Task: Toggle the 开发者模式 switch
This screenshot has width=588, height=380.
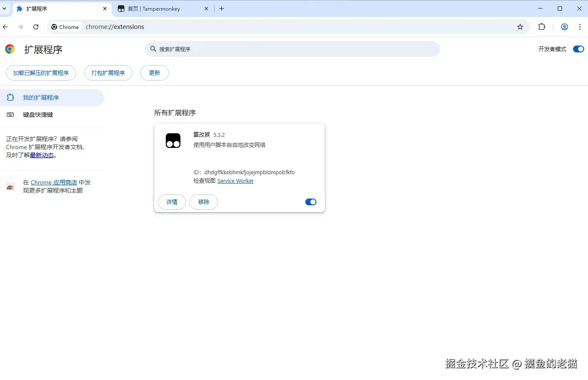Action: click(579, 49)
